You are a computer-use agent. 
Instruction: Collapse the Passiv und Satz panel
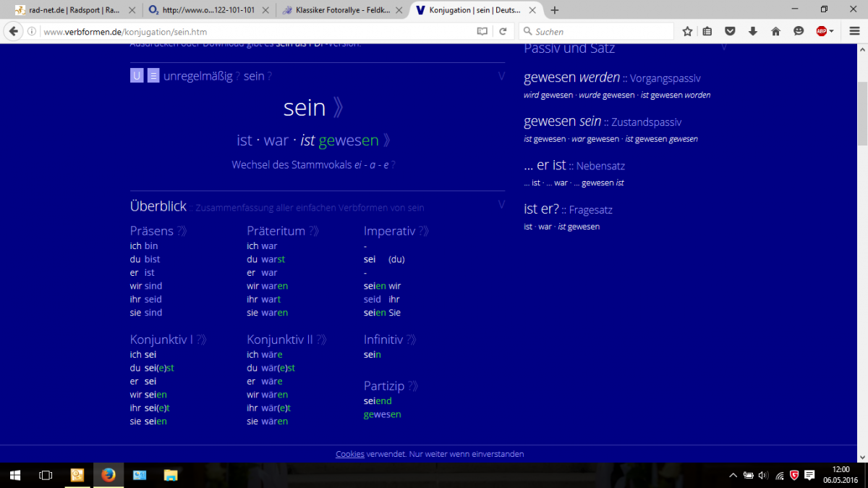[x=723, y=48]
